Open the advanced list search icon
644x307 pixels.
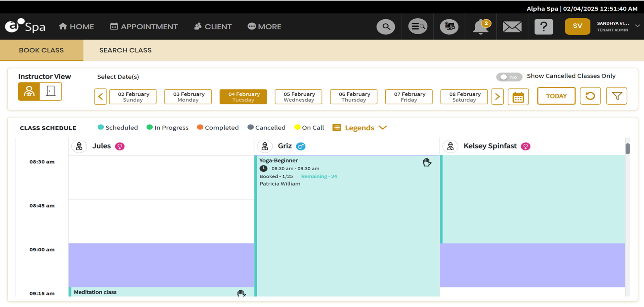click(418, 26)
